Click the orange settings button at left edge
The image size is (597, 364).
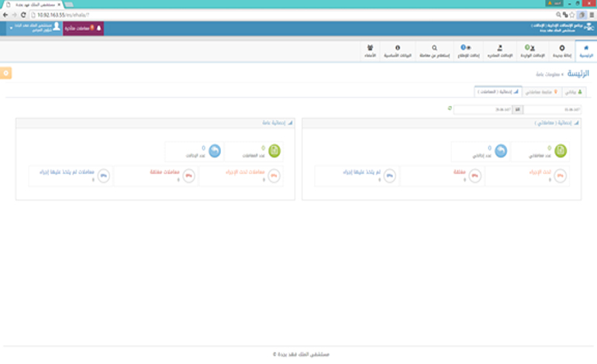5,73
